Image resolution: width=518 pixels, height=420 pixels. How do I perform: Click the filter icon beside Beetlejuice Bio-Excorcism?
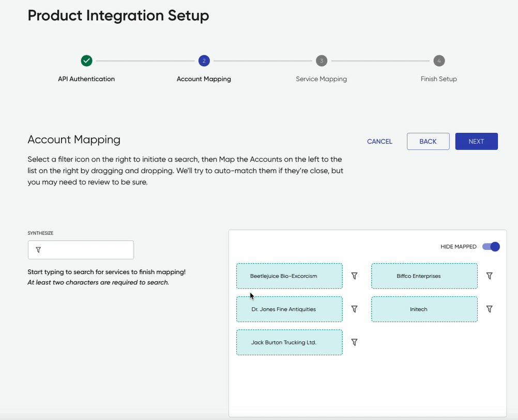click(x=355, y=276)
